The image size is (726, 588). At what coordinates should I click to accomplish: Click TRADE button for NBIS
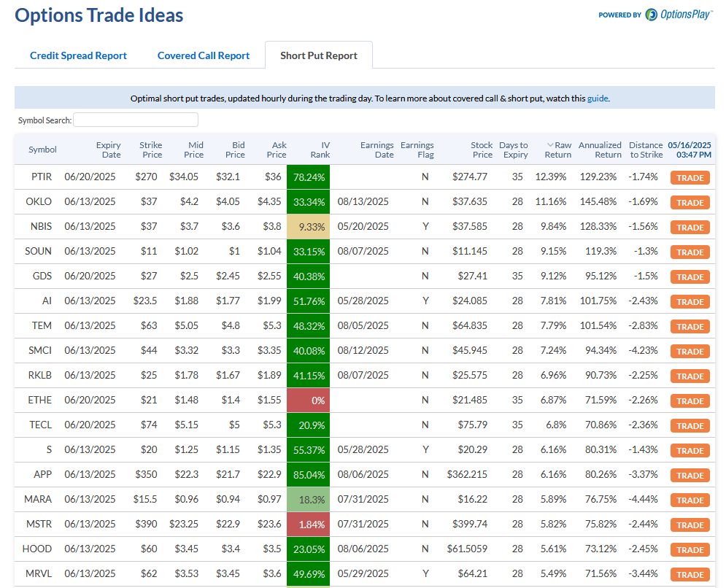690,228
